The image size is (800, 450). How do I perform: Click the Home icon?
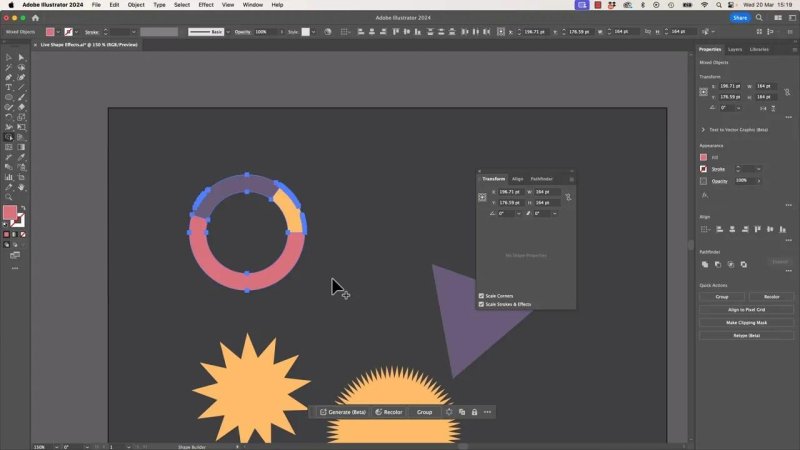[x=35, y=18]
